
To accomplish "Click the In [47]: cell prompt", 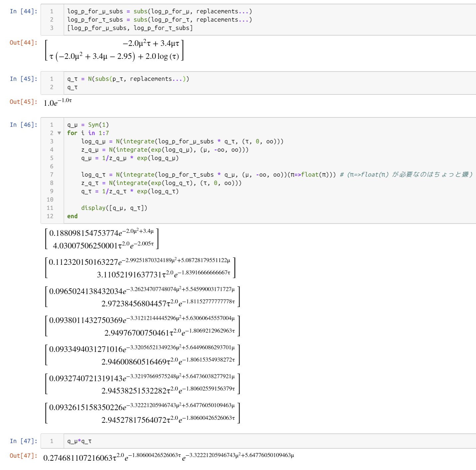I will pyautogui.click(x=23, y=441).
